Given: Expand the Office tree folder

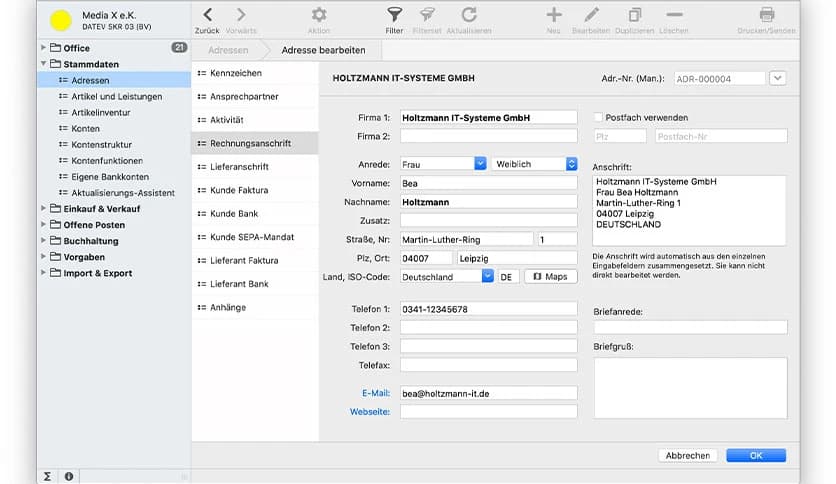Looking at the screenshot, I should (x=43, y=47).
